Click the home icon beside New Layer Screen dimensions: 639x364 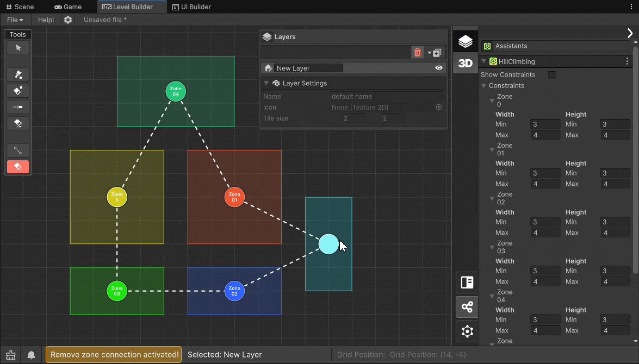[268, 68]
